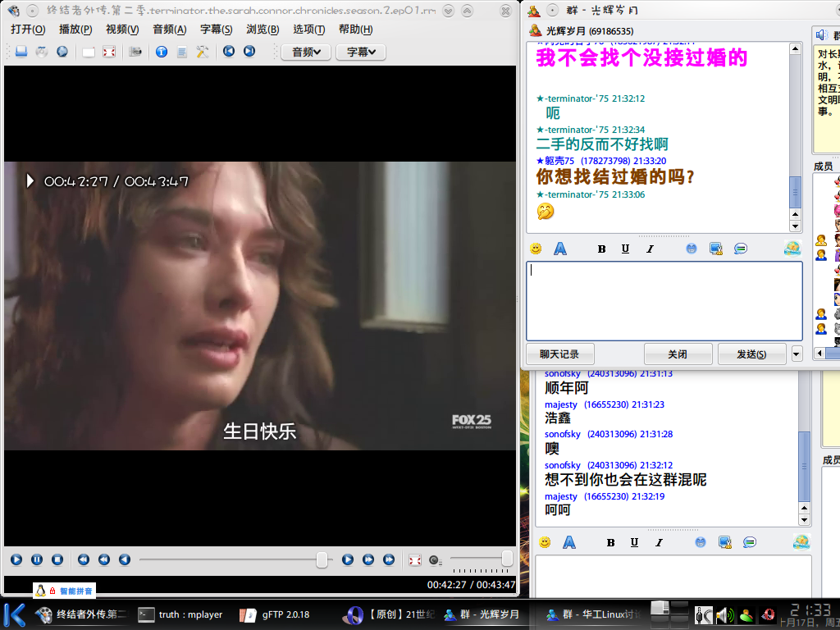Viewport: 840px width, 630px height.
Task: Switch to truth : mplayer terminal task
Action: click(180, 614)
